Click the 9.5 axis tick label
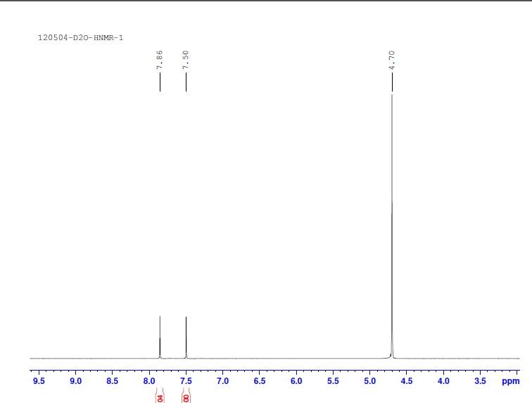532x403 pixels. pos(39,381)
